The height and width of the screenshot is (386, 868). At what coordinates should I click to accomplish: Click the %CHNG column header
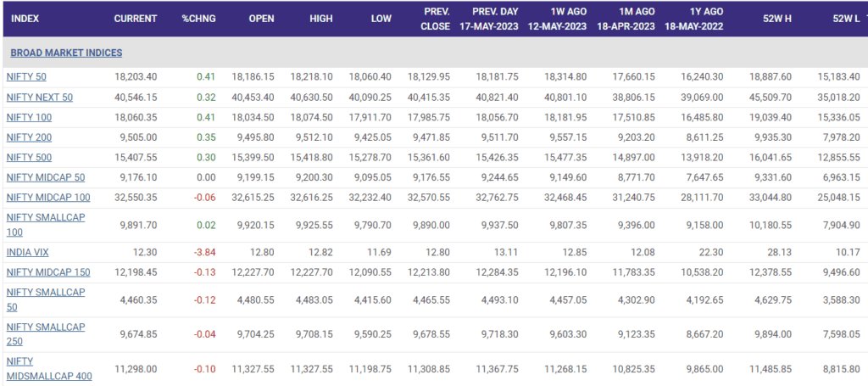click(x=198, y=19)
